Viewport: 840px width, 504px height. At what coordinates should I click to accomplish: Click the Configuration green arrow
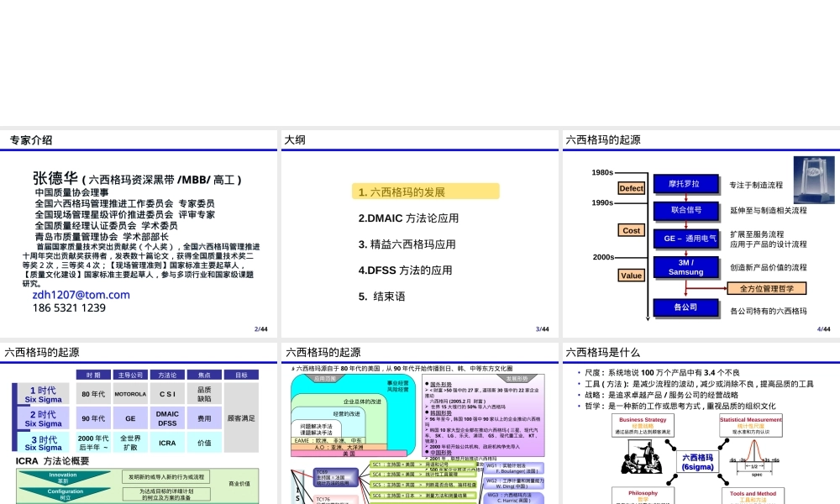point(66,494)
